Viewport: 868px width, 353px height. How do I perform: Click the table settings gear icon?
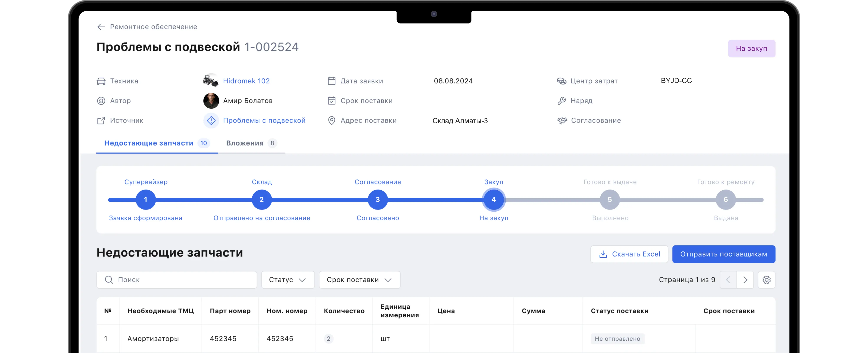pyautogui.click(x=766, y=280)
